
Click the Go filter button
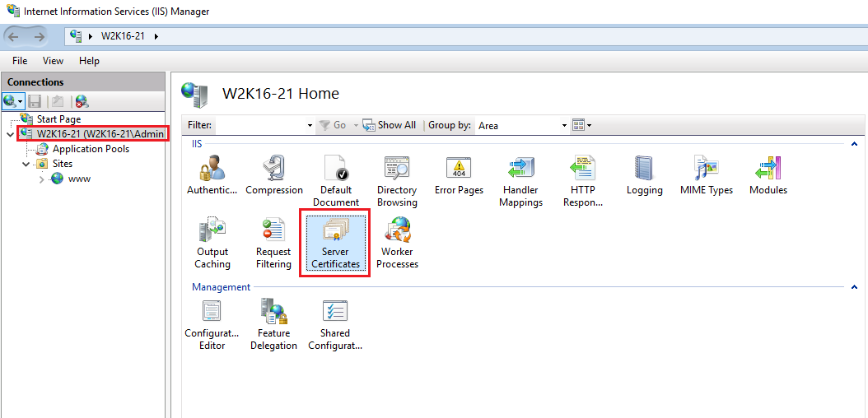(333, 125)
